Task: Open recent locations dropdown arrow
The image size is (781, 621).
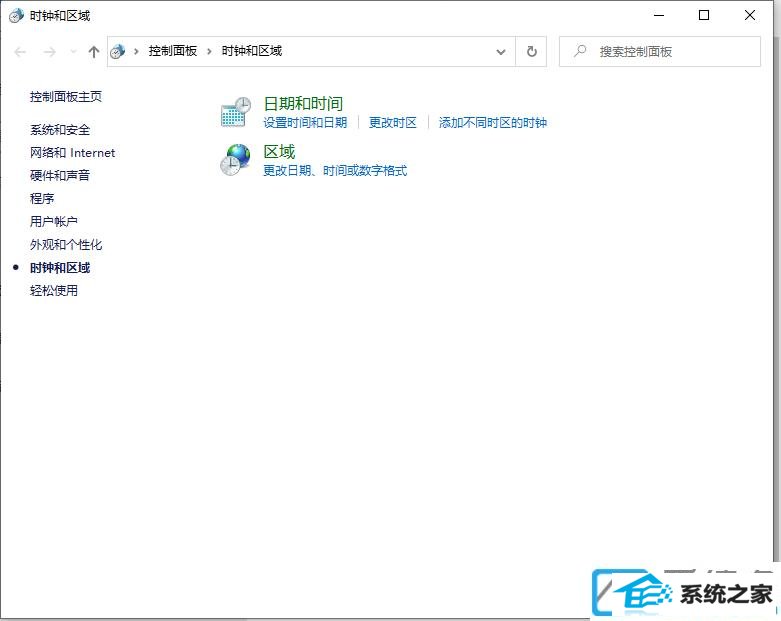Action: pos(73,52)
